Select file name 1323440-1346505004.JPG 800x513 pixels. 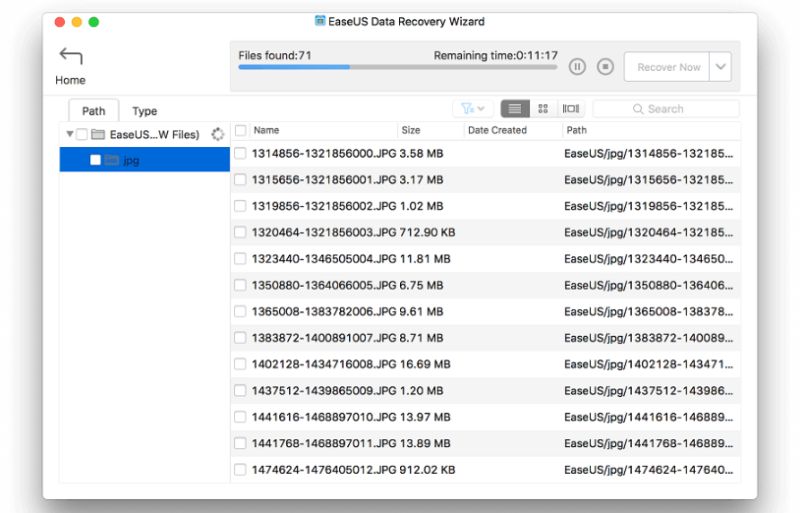click(324, 259)
